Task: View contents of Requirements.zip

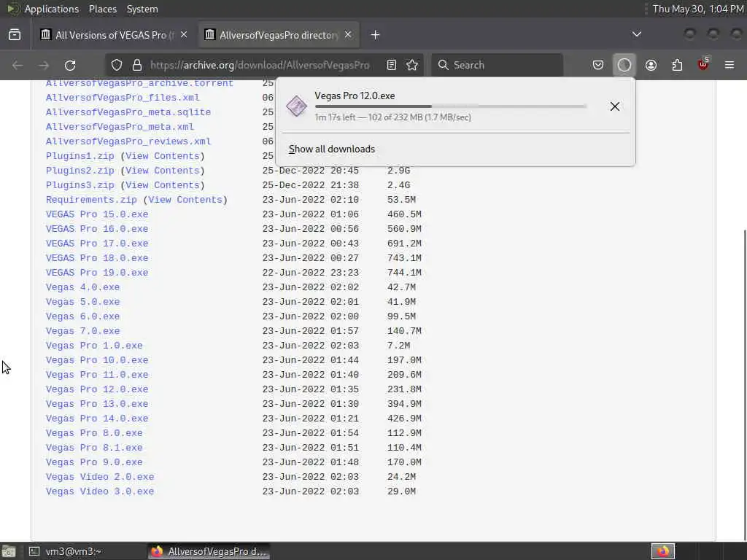Action: click(185, 200)
